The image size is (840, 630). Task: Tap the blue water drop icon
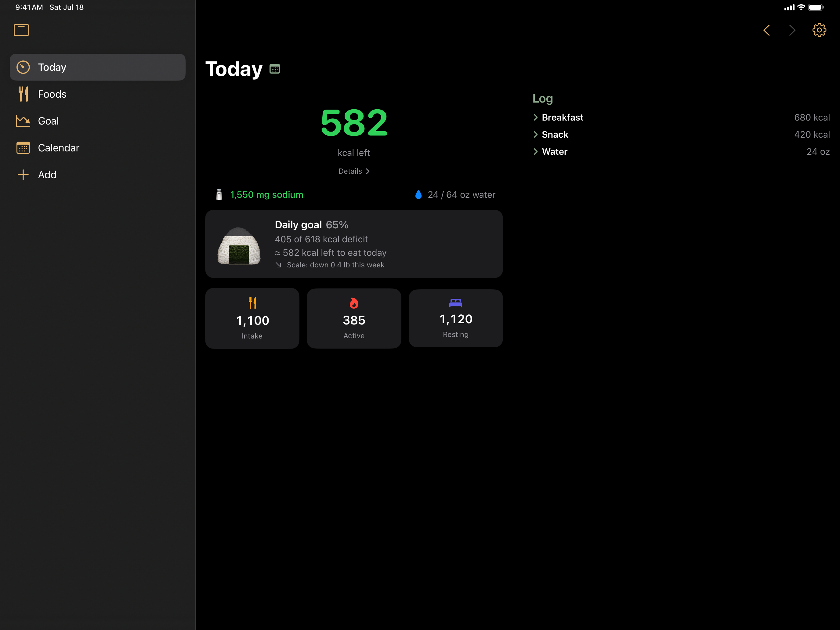click(418, 194)
